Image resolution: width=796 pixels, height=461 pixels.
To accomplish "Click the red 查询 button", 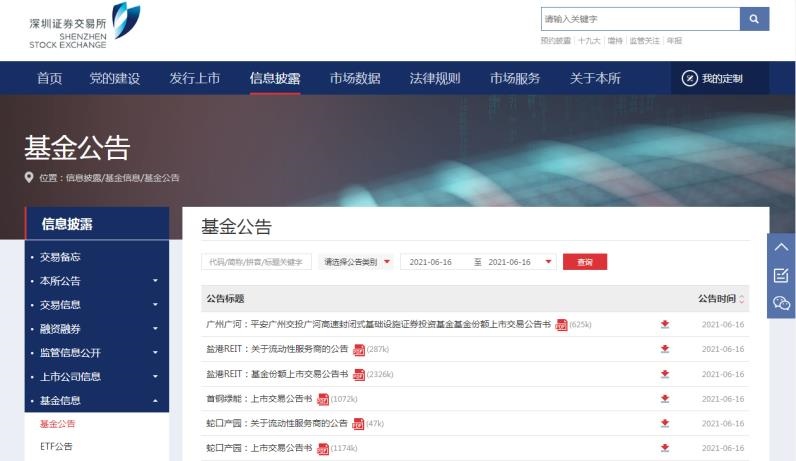I will coord(585,262).
